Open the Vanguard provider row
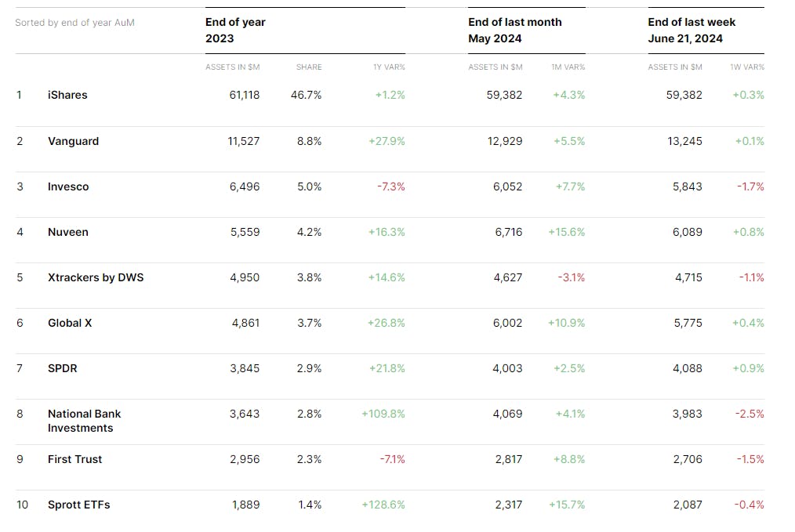 click(73, 141)
